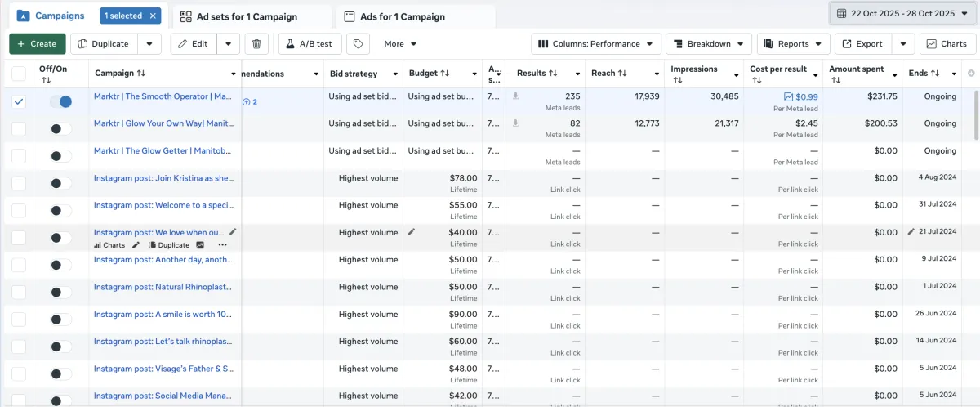Switch to the Ads for 1 Campaign tab
980x407 pixels.
[403, 16]
